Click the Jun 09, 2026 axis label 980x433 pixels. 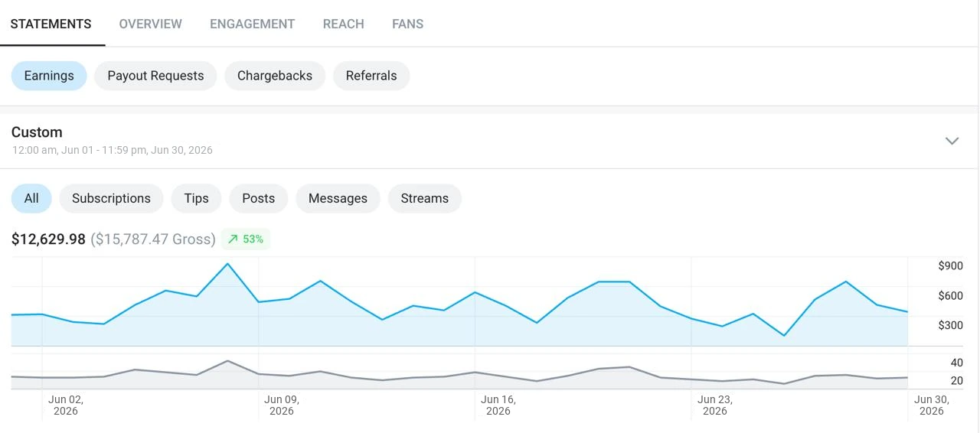tap(282, 405)
